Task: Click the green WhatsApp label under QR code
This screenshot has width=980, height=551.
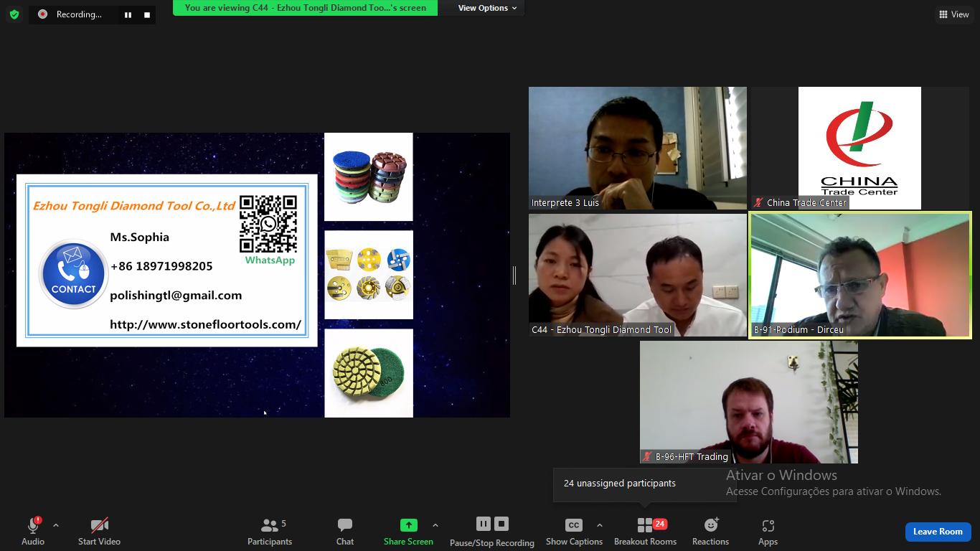Action: (270, 260)
